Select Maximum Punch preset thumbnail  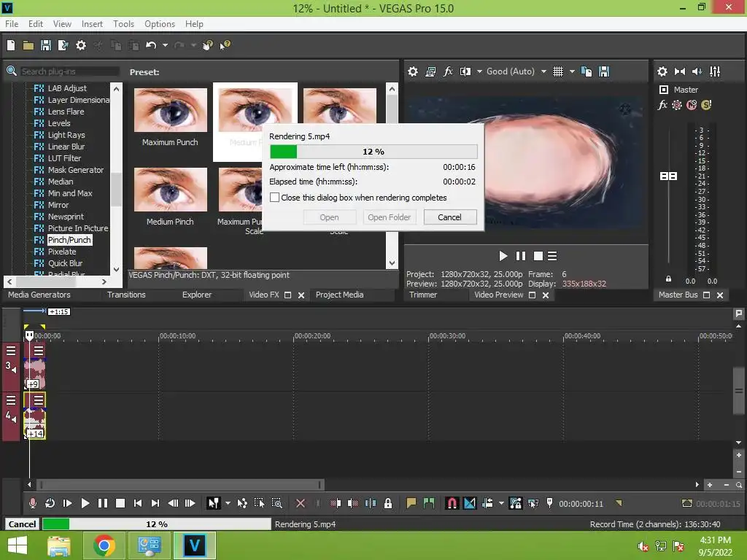click(x=170, y=110)
